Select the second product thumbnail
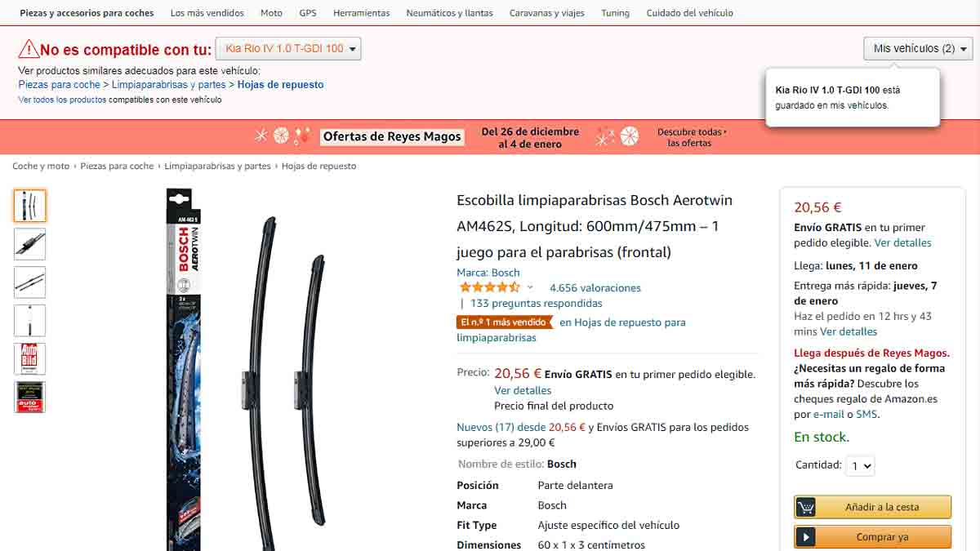Viewport: 980px width, 551px height. pos(30,244)
